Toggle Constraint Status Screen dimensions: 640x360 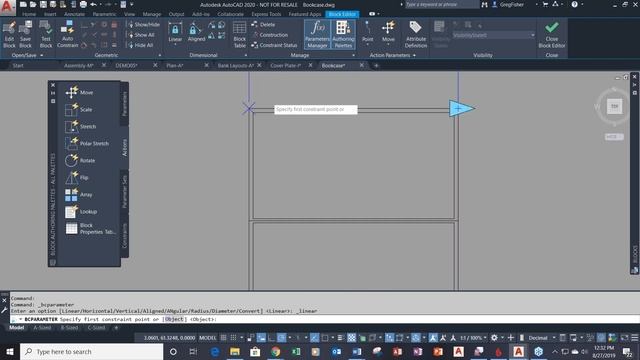point(274,45)
